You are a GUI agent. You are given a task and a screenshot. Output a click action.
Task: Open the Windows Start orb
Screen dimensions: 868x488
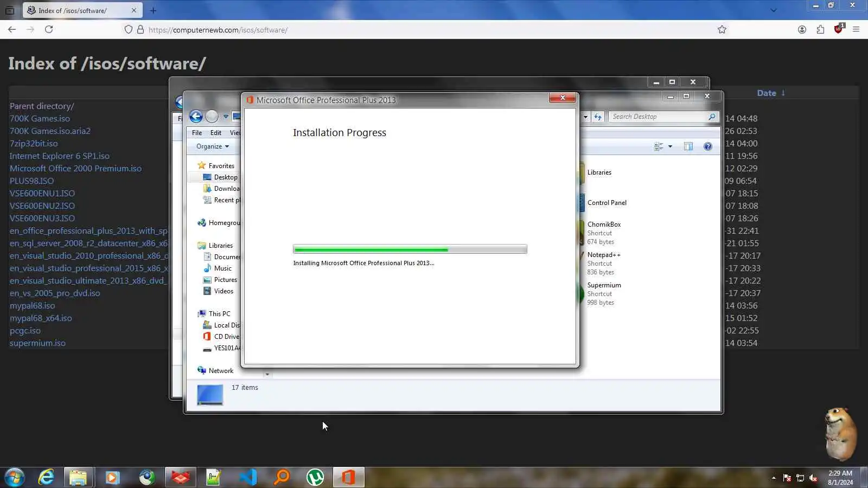[x=15, y=477]
